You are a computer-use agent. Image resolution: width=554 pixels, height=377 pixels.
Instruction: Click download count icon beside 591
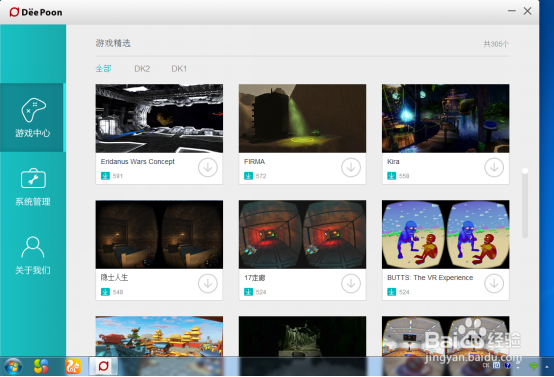point(105,176)
